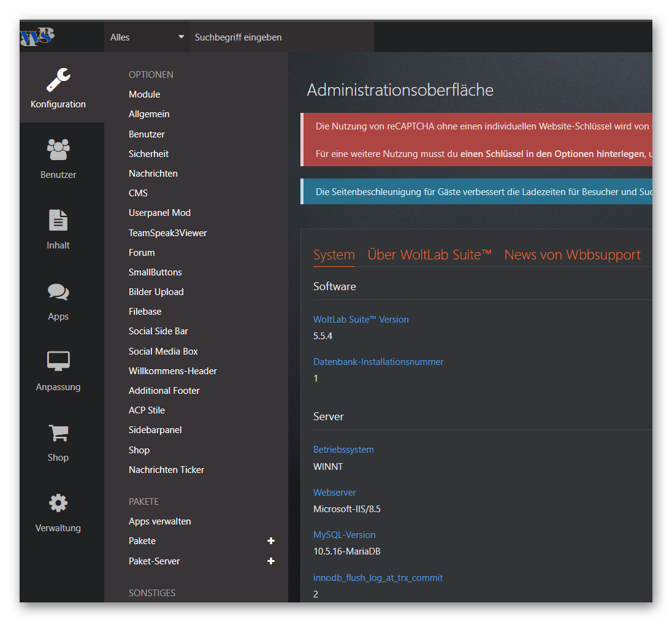Expand the Pakete plus button

click(271, 541)
